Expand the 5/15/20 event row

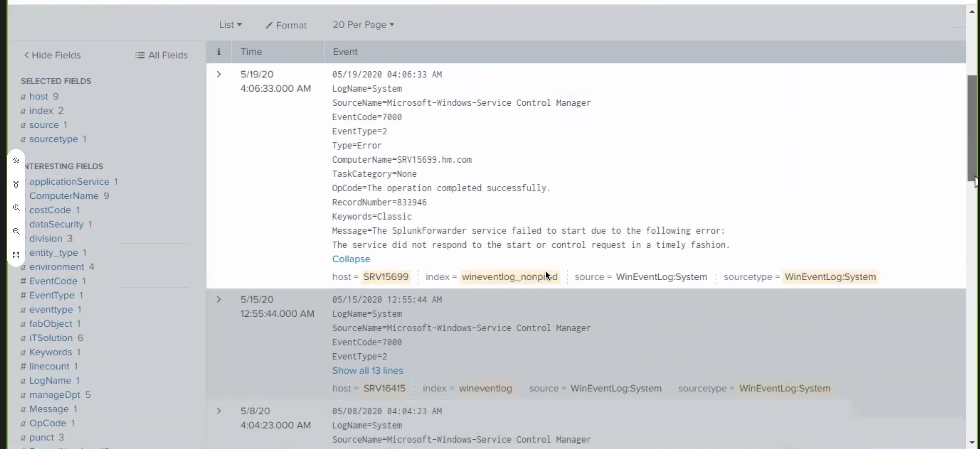pos(219,300)
